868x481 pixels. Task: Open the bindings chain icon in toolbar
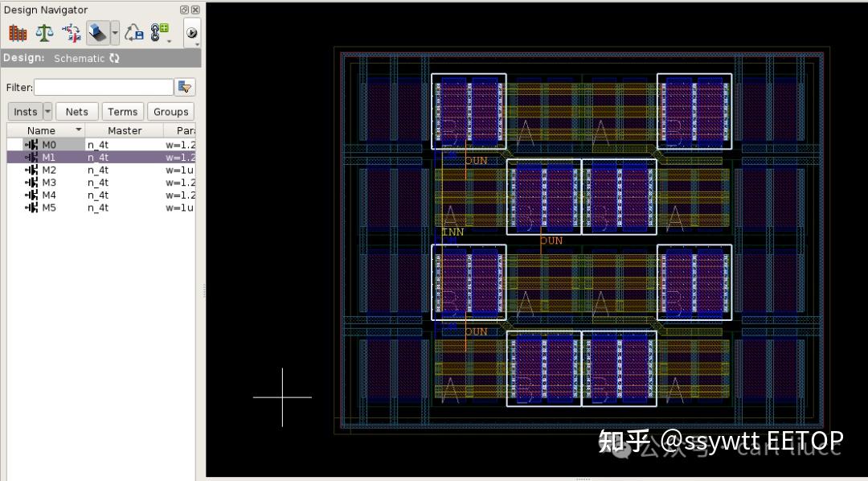coord(158,32)
